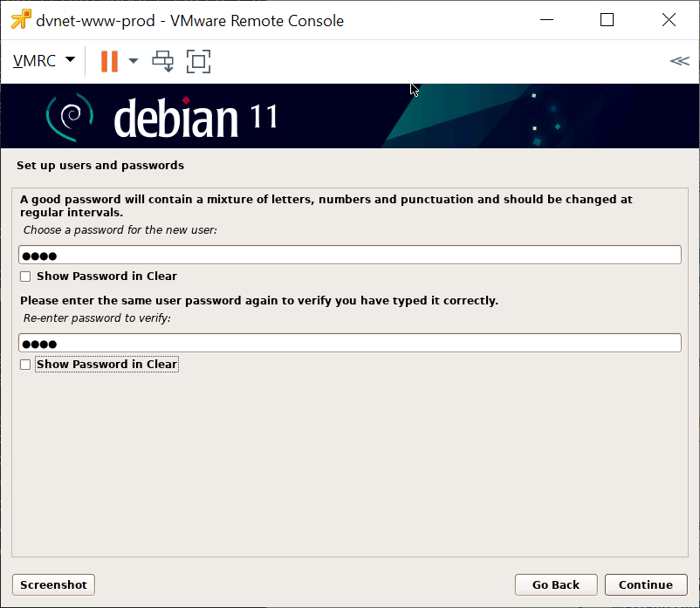
Task: Click the re-enter password verification field
Action: point(349,343)
